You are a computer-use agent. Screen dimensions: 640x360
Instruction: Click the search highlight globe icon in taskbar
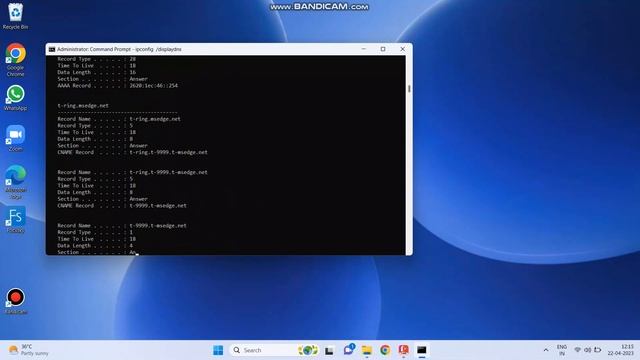click(x=308, y=350)
